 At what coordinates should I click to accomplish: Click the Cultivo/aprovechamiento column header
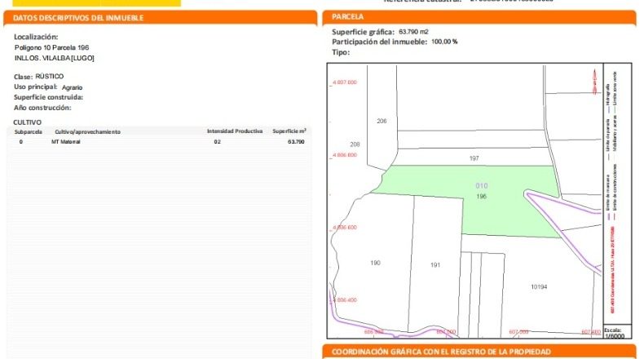click(87, 132)
